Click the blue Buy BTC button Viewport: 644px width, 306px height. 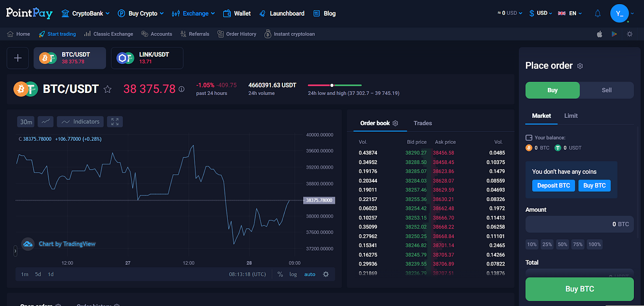(594, 185)
